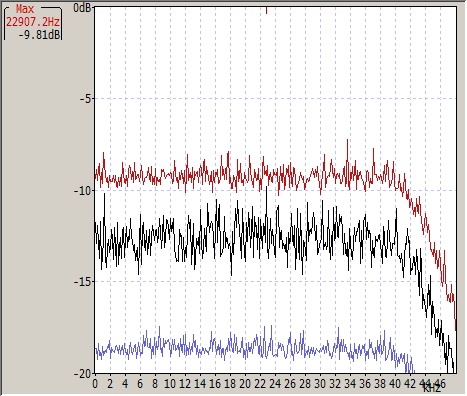The width and height of the screenshot is (467, 396).
Task: Click the 36 label on the frequency axis
Action: tap(365, 384)
